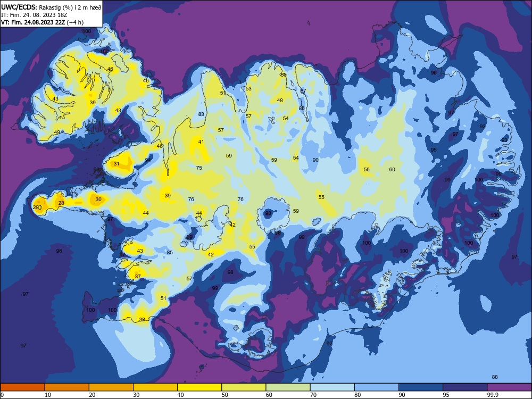The image size is (532, 399).
Task: Pick the 60–70 light green legend swatch
Action: coord(288,387)
